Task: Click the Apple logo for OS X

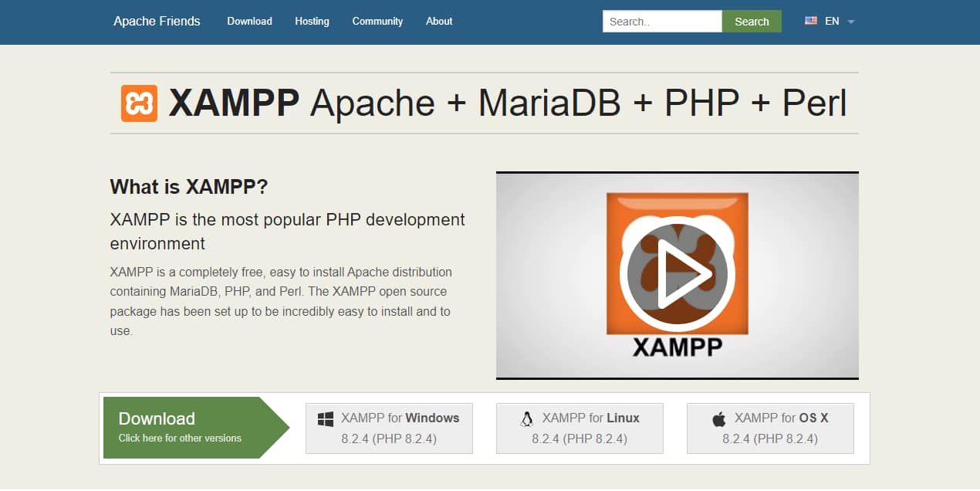Action: [x=718, y=418]
